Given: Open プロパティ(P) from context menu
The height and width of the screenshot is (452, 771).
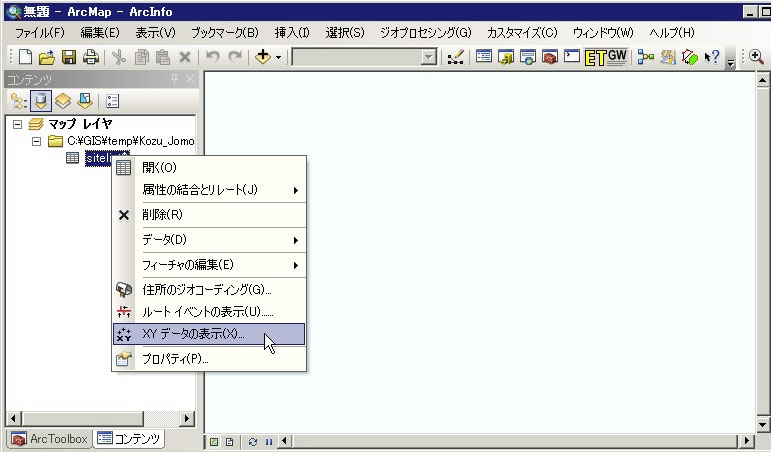Looking at the screenshot, I should [x=209, y=359].
